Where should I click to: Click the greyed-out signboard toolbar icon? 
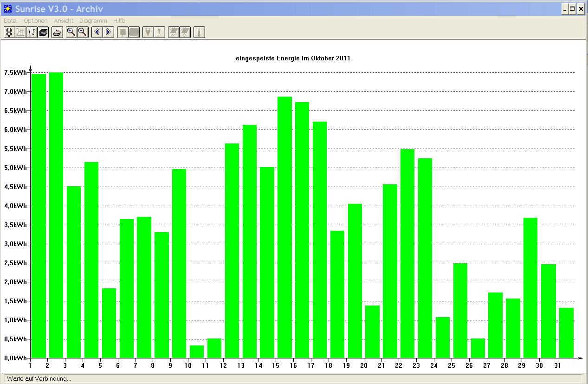pyautogui.click(x=123, y=32)
